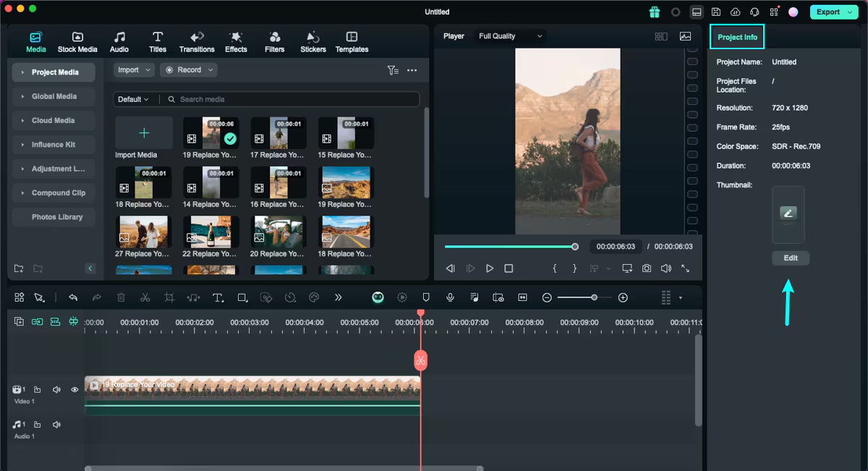Add a marker to the timeline
This screenshot has width=868, height=471.
click(426, 297)
